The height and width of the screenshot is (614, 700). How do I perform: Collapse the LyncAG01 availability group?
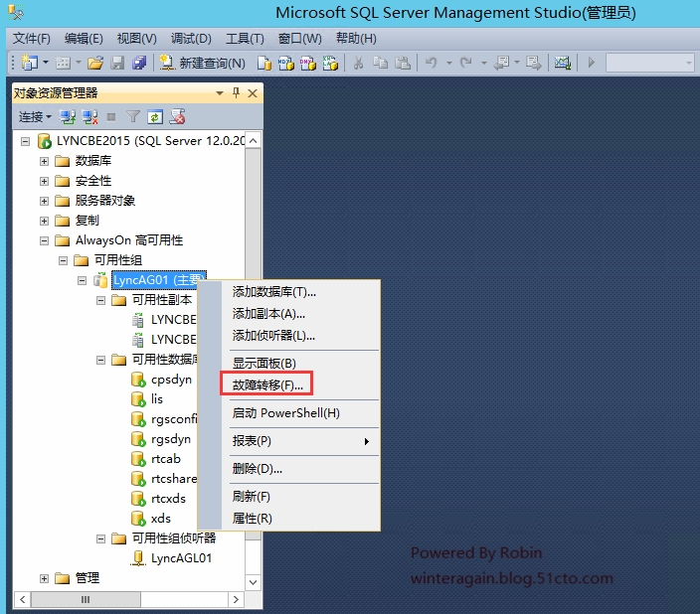click(x=82, y=281)
